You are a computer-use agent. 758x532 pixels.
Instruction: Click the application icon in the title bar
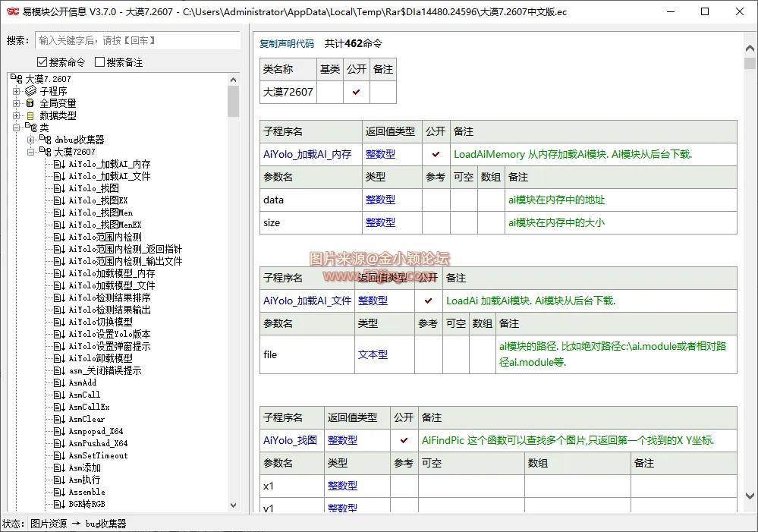coord(14,11)
